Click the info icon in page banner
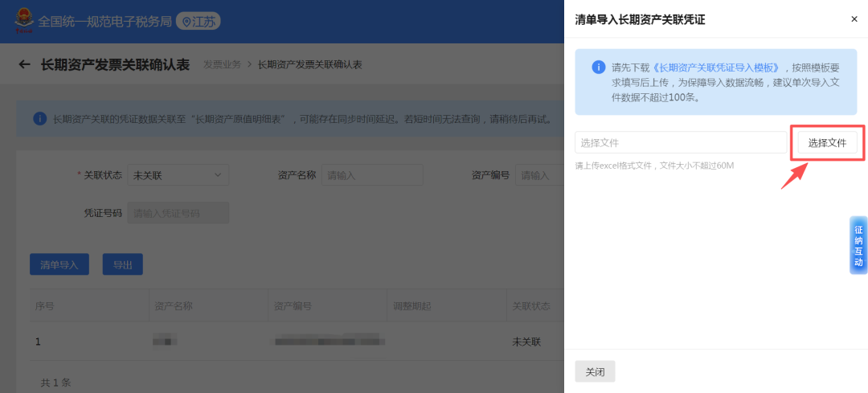This screenshot has width=868, height=393. pyautogui.click(x=39, y=119)
